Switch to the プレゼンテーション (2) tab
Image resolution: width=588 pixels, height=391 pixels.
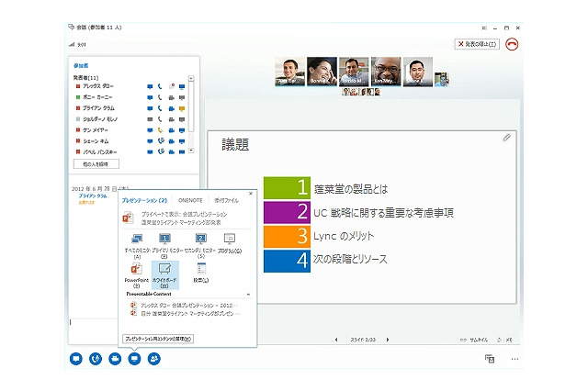pyautogui.click(x=144, y=200)
